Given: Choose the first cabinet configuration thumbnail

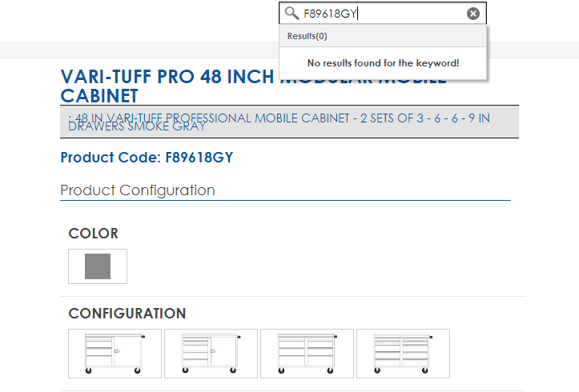Looking at the screenshot, I should (115, 353).
